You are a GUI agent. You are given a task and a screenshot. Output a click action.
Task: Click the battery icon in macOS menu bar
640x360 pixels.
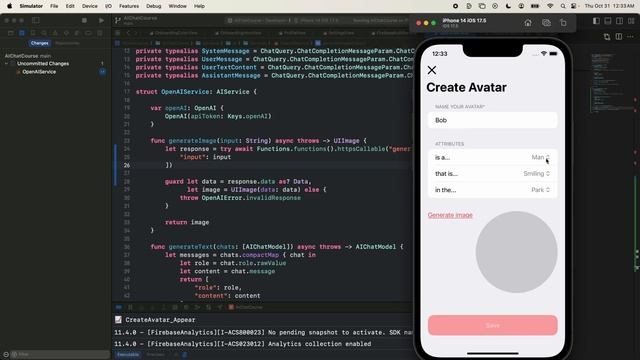535,6
